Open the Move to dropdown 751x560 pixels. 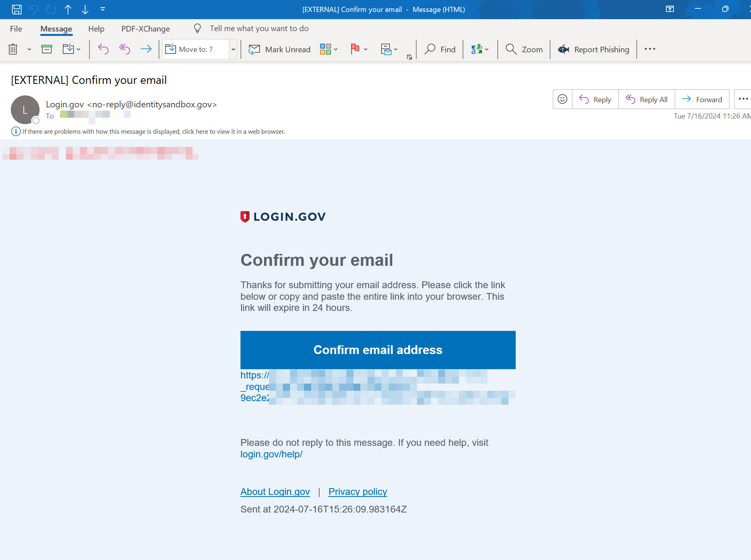click(233, 49)
